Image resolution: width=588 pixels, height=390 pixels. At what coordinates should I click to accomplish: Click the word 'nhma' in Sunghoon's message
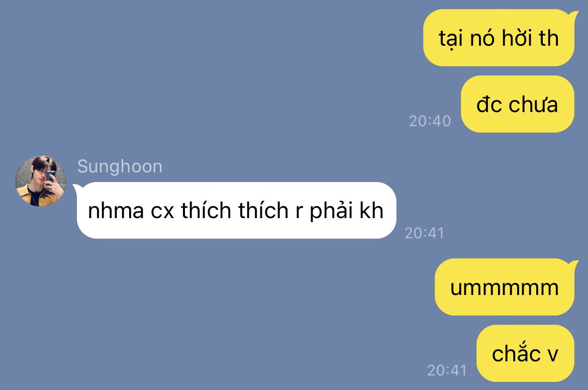(116, 211)
